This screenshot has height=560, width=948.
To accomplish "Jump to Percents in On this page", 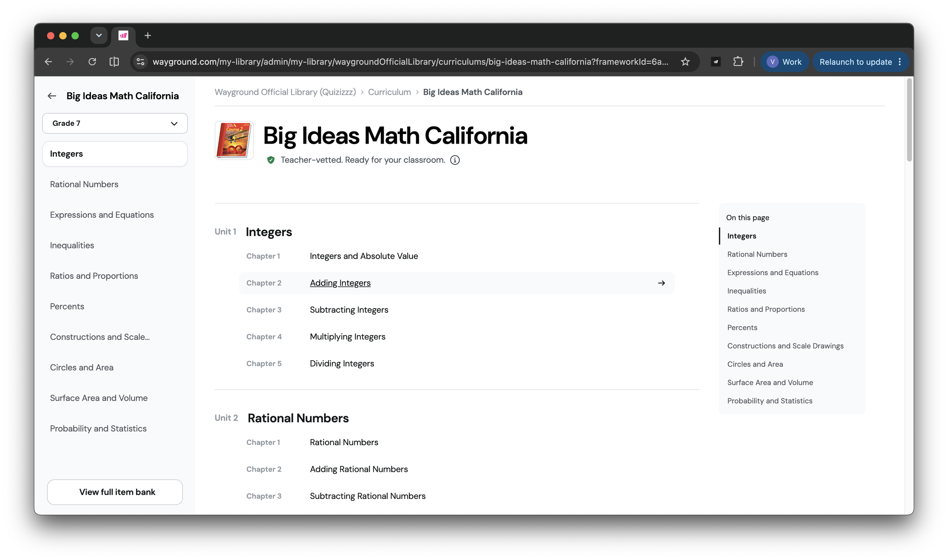I will point(742,328).
